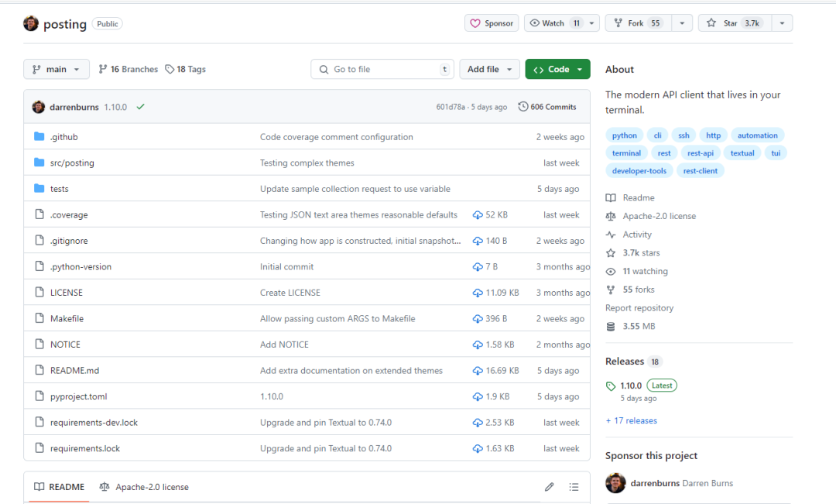This screenshot has height=504, width=836.
Task: Open the + 17 releases link
Action: [631, 420]
